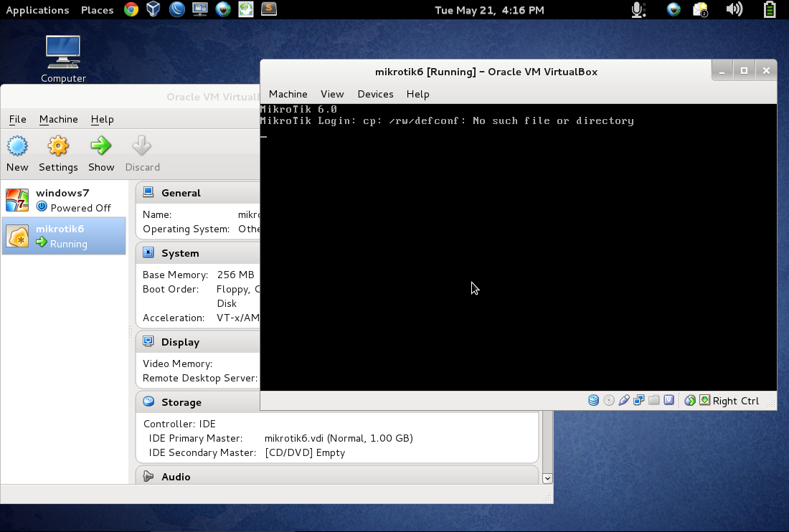Click the '256 MB' base memory value
Viewport: 789px width, 532px height.
coord(235,275)
